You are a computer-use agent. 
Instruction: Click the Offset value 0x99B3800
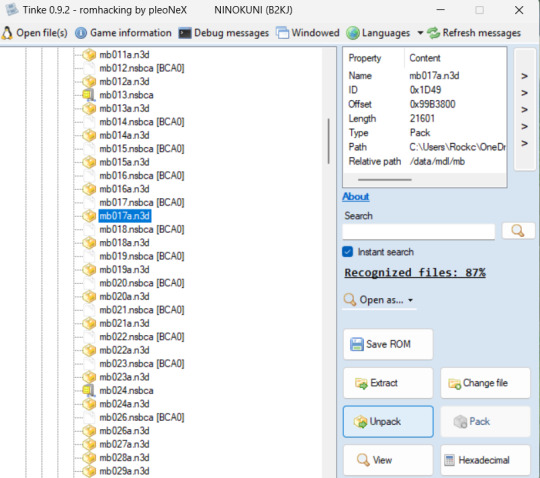tap(433, 104)
